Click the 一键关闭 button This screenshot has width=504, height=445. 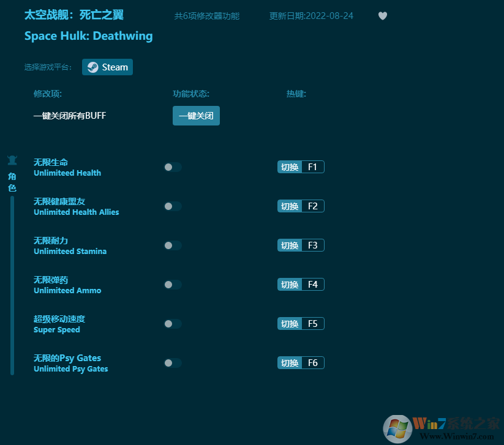pyautogui.click(x=196, y=116)
